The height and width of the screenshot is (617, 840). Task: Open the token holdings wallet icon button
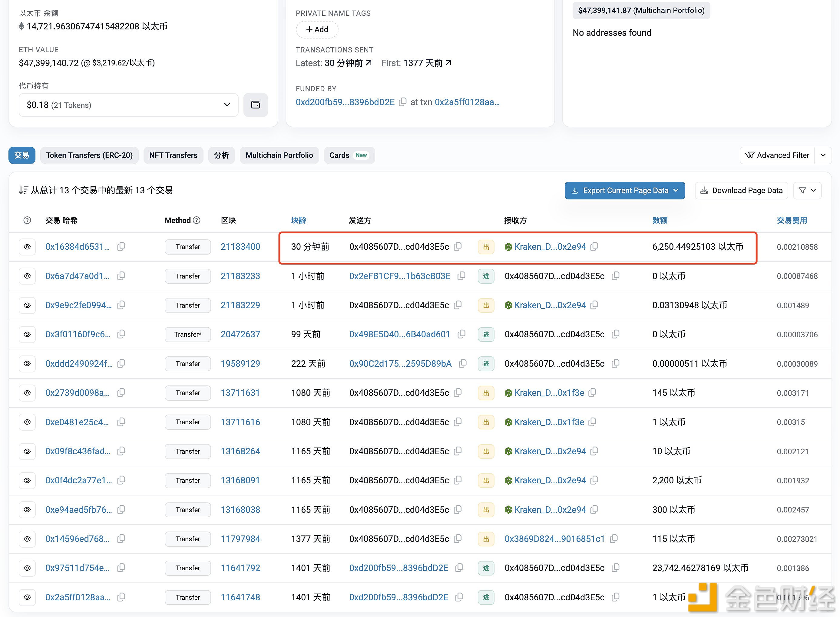click(256, 105)
